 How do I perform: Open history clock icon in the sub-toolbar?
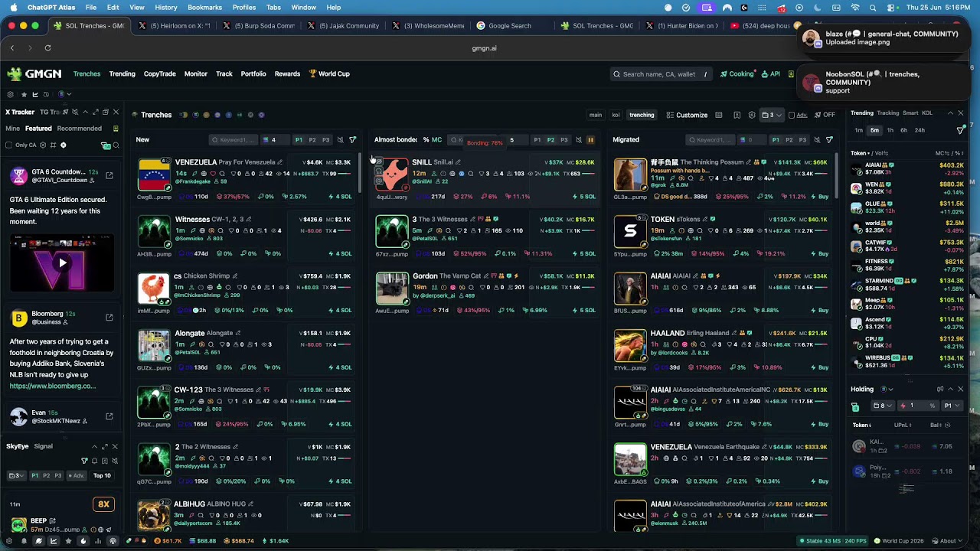tap(46, 94)
